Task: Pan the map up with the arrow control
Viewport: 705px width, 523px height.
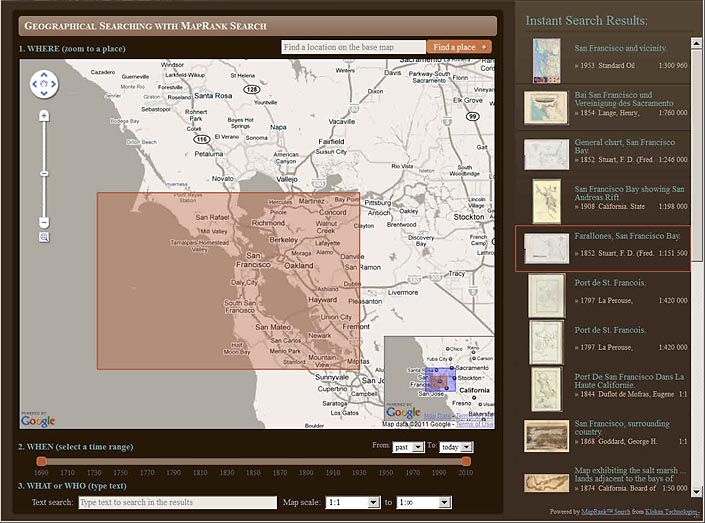Action: 44,76
